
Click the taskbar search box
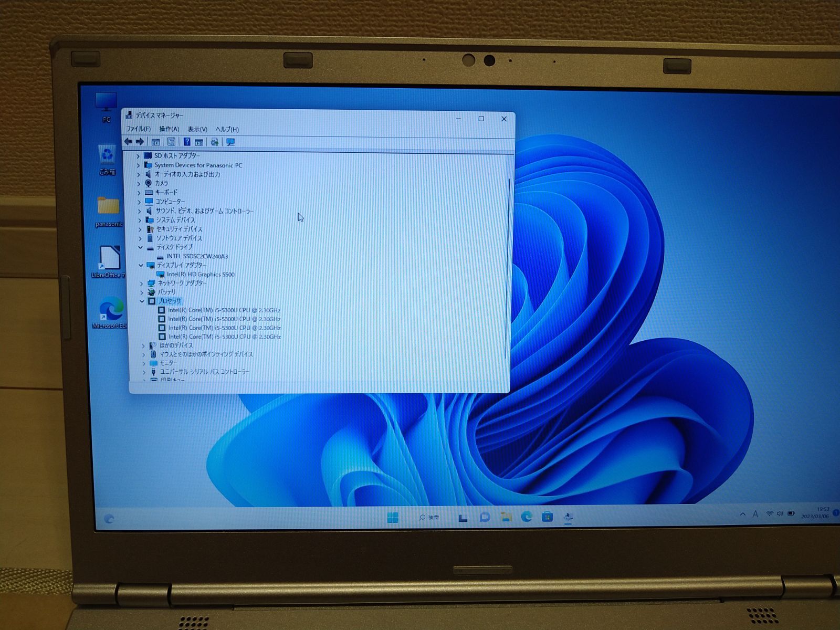[429, 518]
